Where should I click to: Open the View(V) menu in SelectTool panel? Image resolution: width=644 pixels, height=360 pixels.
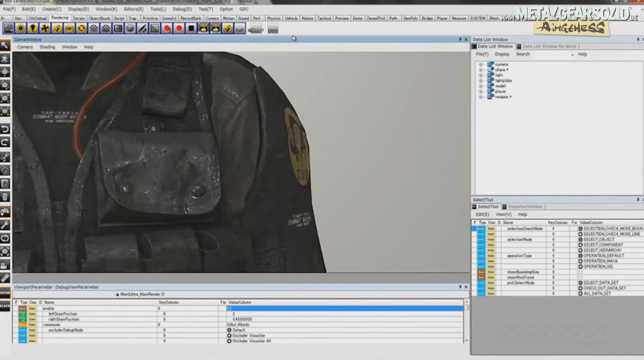503,215
